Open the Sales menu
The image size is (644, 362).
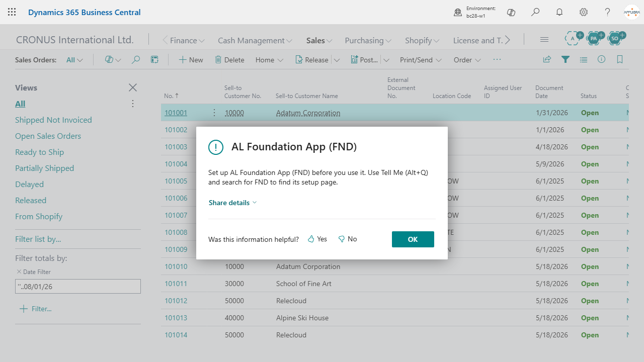click(x=319, y=40)
